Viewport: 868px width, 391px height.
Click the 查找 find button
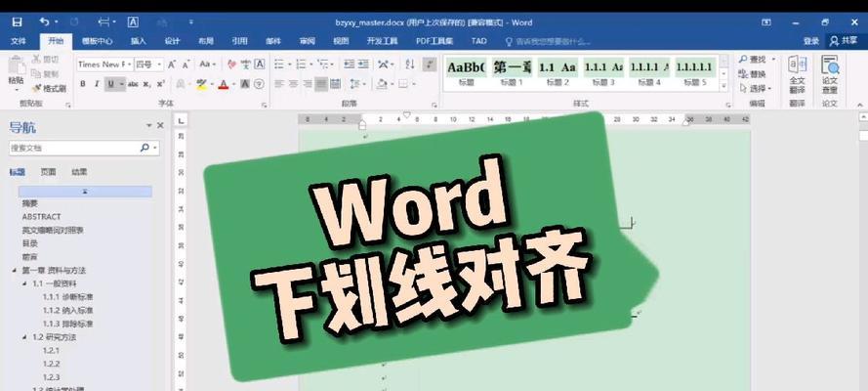pyautogui.click(x=753, y=60)
